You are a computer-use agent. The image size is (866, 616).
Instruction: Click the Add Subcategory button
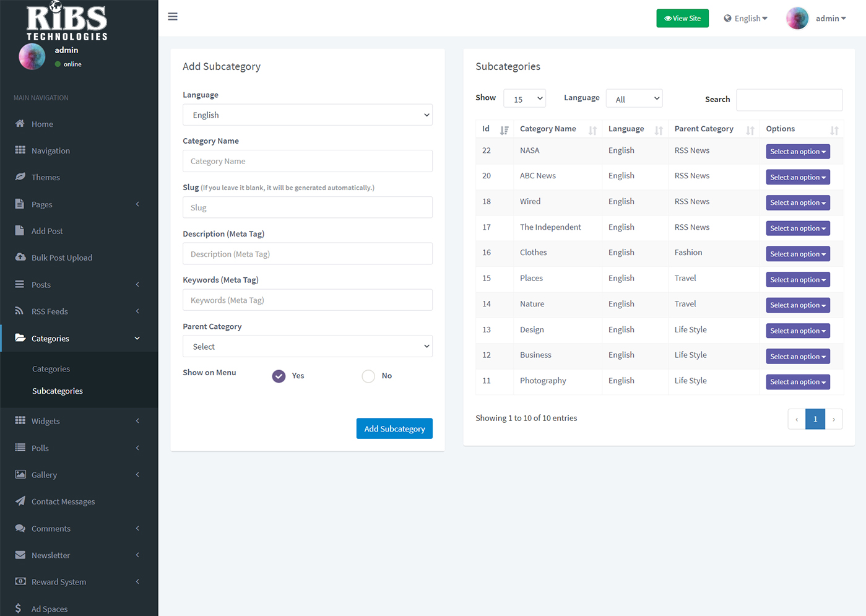point(394,428)
